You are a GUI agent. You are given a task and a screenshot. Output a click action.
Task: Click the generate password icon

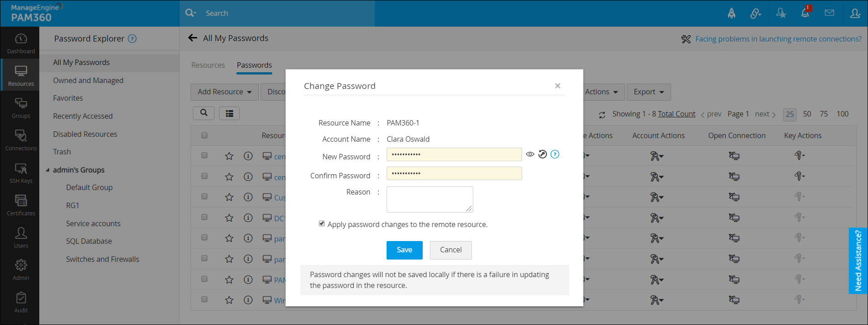click(x=542, y=154)
